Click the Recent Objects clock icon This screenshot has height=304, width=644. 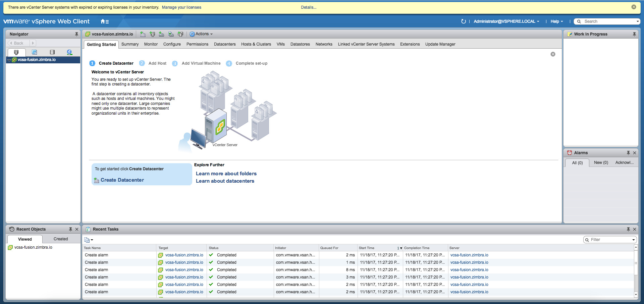tap(12, 229)
